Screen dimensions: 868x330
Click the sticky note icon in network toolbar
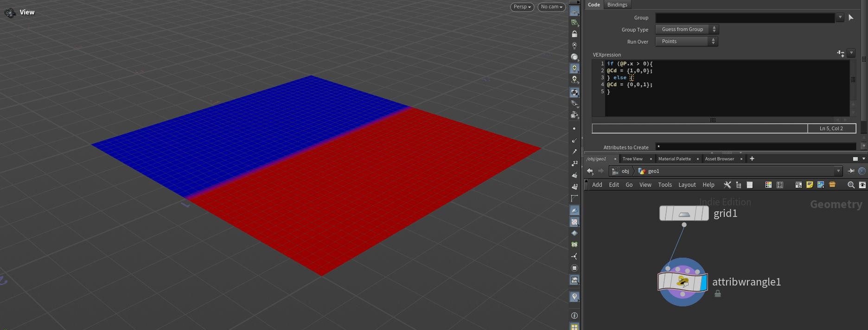point(810,185)
